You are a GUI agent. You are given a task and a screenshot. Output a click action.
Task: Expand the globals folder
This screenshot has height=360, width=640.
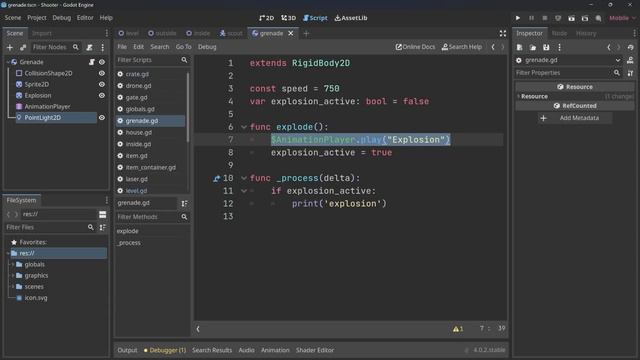13,264
